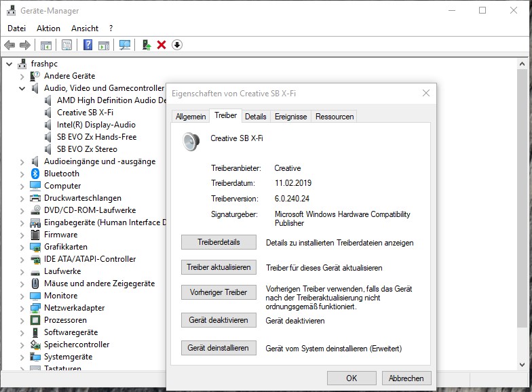Expand Audioeingänge und -ausgänge node
The height and width of the screenshot is (392, 532).
click(x=22, y=161)
